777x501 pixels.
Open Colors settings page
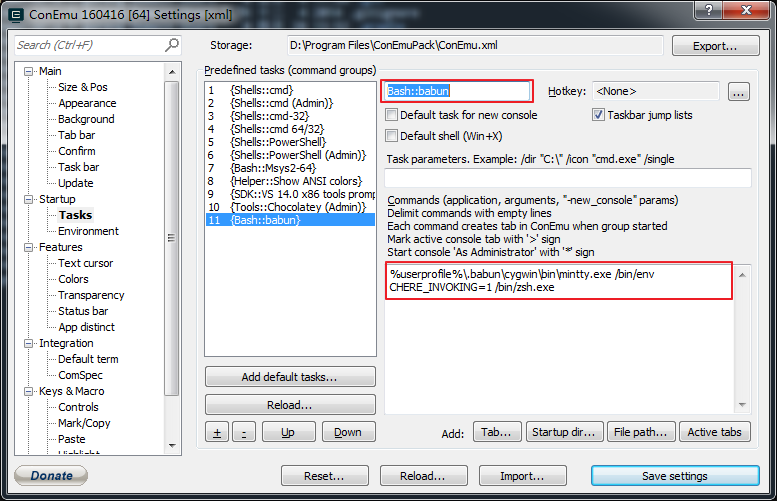coord(73,279)
